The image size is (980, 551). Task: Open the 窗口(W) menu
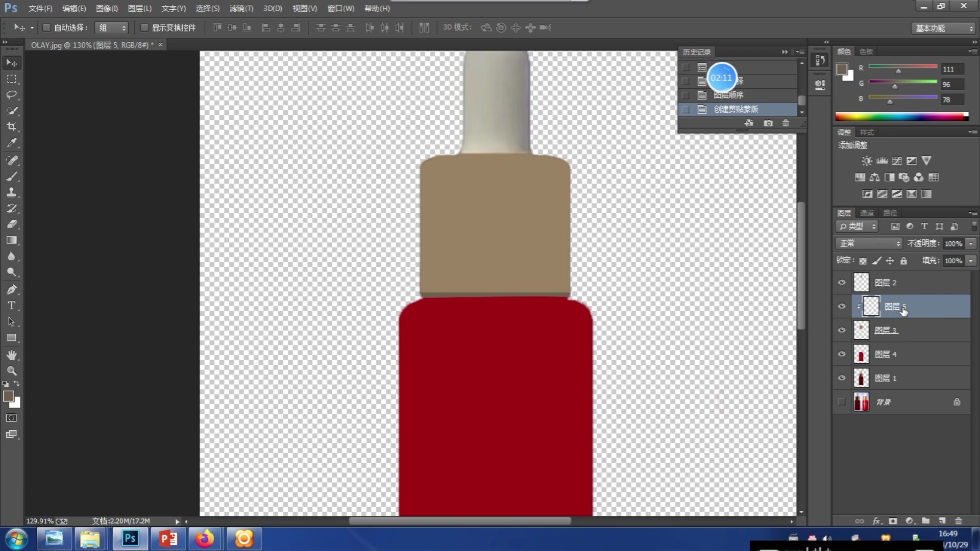pos(340,8)
